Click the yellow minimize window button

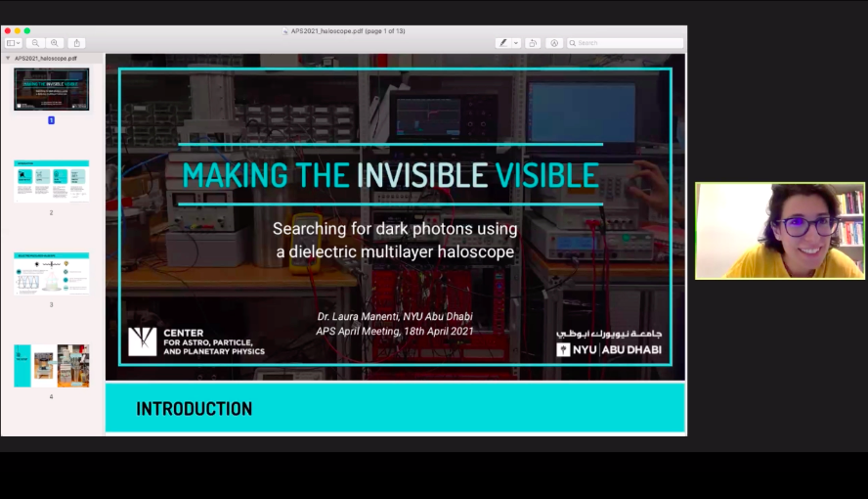[18, 31]
